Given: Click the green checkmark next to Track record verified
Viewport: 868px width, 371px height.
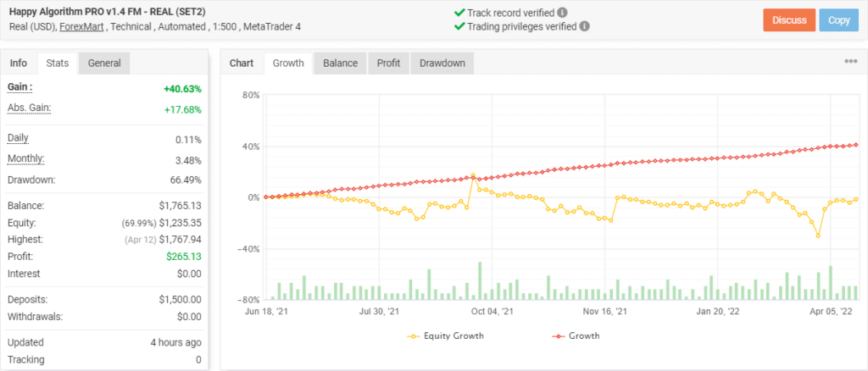Looking at the screenshot, I should tap(459, 12).
